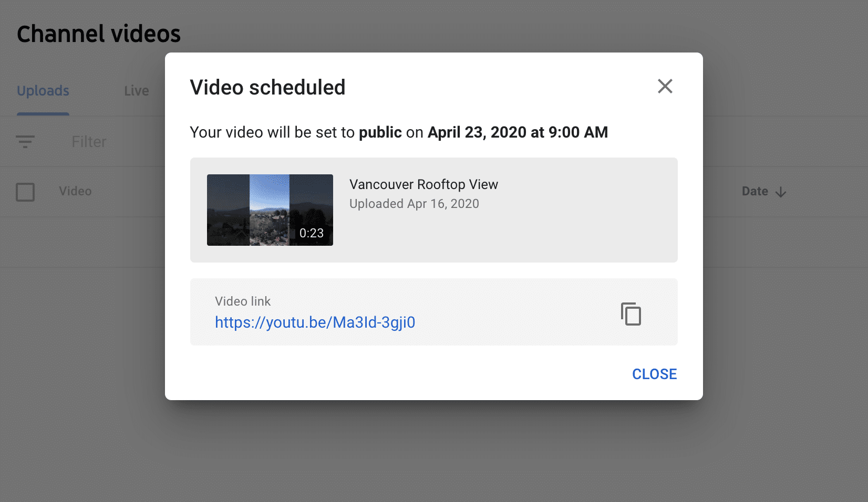Click the Vancouver Rooftop View thumbnail
Viewport: 868px width, 502px height.
point(270,210)
